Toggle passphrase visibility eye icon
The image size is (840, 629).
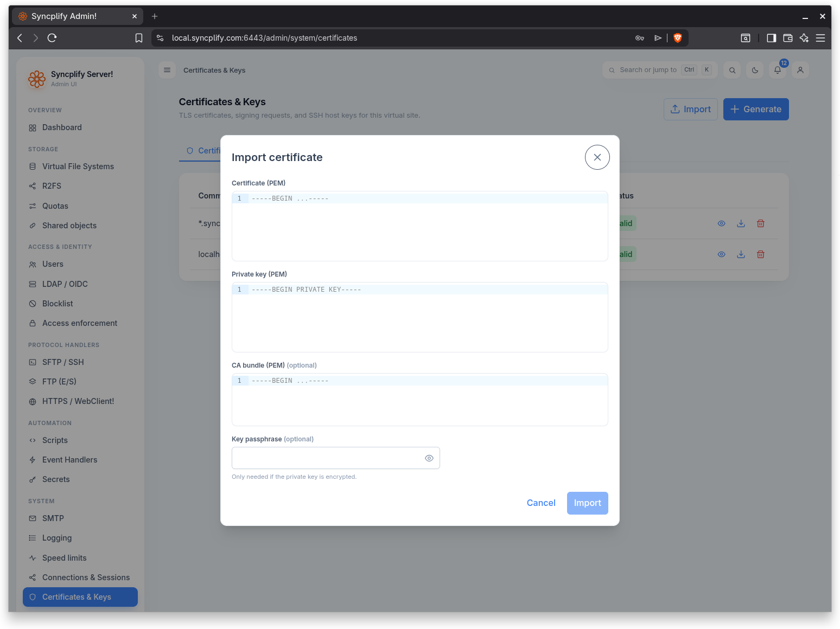(429, 458)
